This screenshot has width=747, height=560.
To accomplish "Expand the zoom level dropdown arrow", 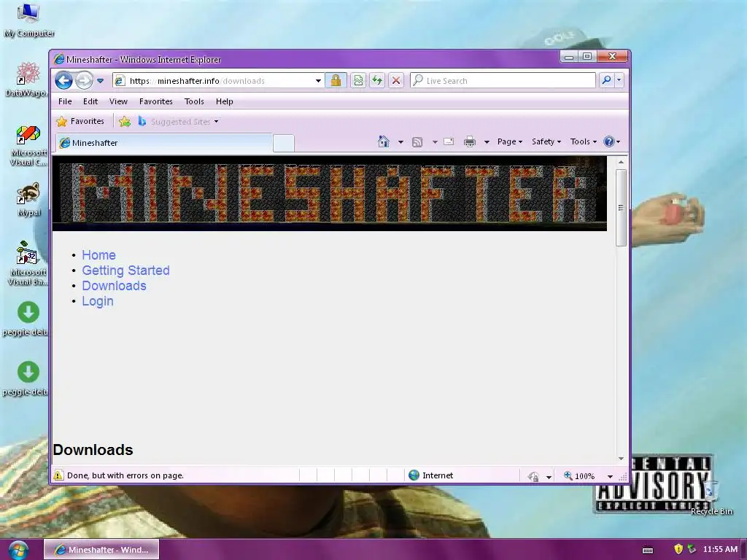I will (610, 476).
